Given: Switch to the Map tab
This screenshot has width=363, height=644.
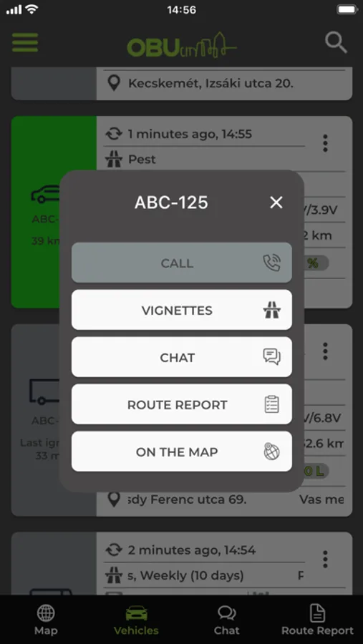Looking at the screenshot, I should (x=46, y=620).
